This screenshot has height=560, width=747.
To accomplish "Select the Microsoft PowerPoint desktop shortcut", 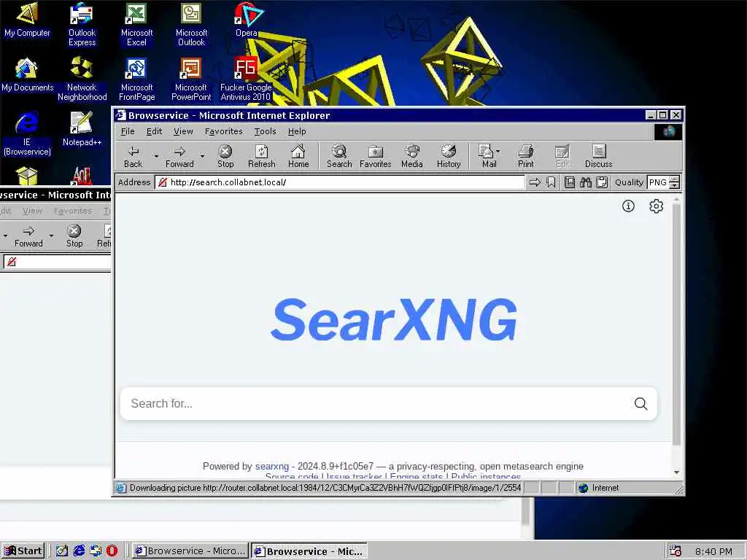I will pyautogui.click(x=191, y=79).
